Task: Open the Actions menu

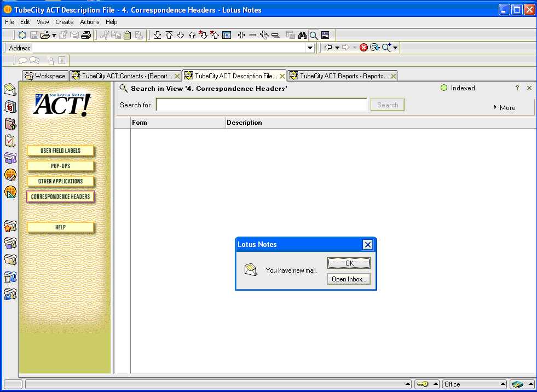Action: pyautogui.click(x=89, y=22)
